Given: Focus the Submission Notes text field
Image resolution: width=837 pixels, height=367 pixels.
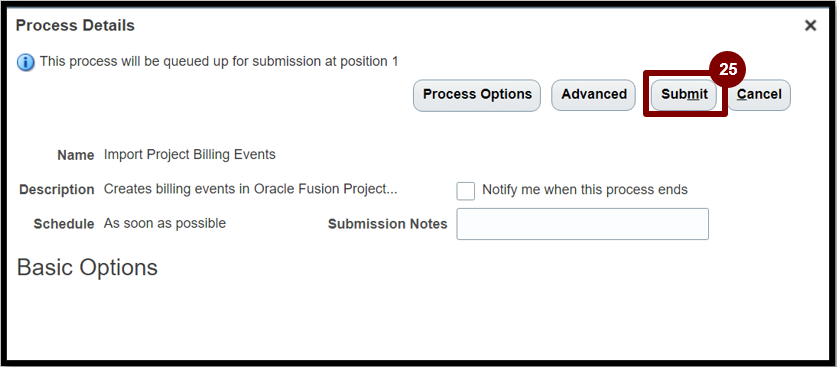Looking at the screenshot, I should coord(582,224).
